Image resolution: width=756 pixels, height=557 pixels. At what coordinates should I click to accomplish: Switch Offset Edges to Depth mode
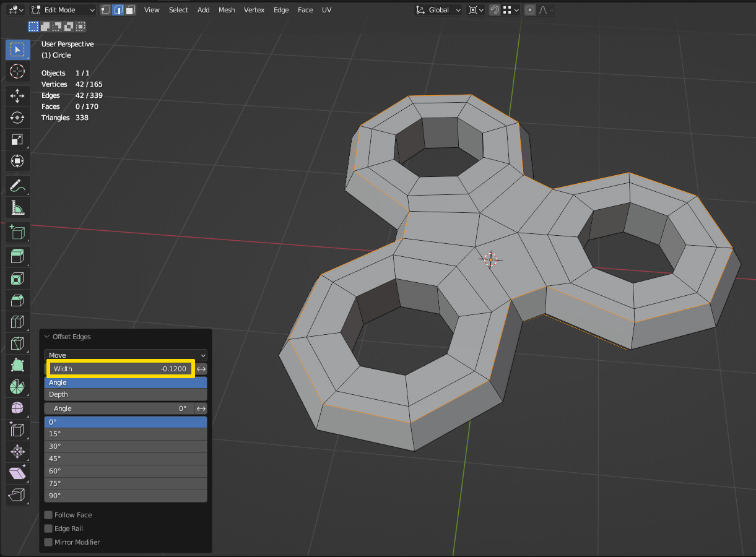[x=125, y=394]
